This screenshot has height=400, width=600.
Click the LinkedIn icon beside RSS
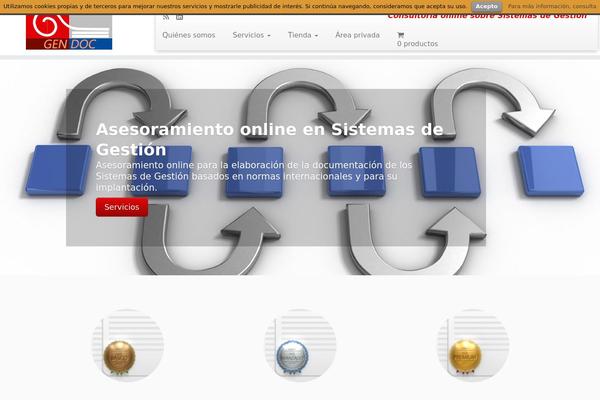[180, 17]
